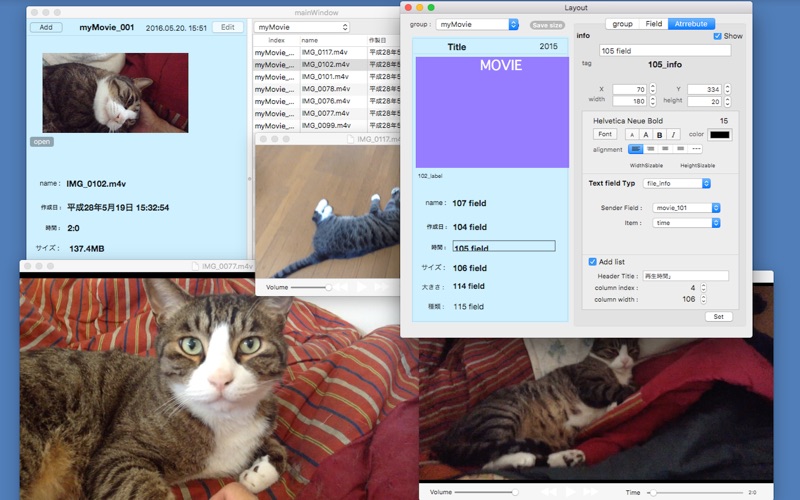800x500 pixels.
Task: Rewind video in IMG_0117 player window
Action: click(x=341, y=287)
